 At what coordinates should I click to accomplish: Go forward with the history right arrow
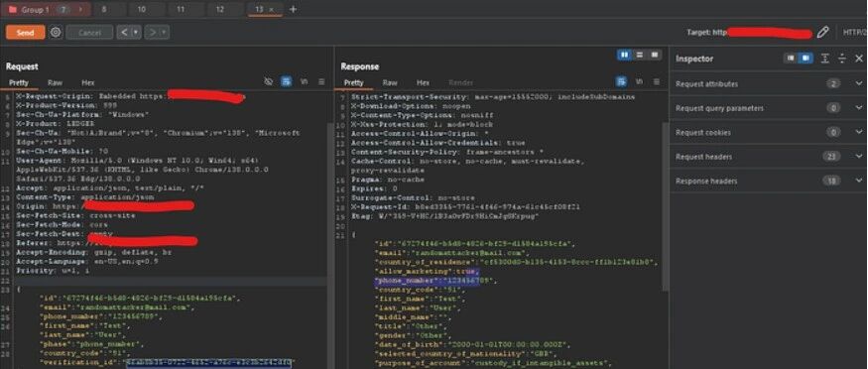click(x=153, y=32)
